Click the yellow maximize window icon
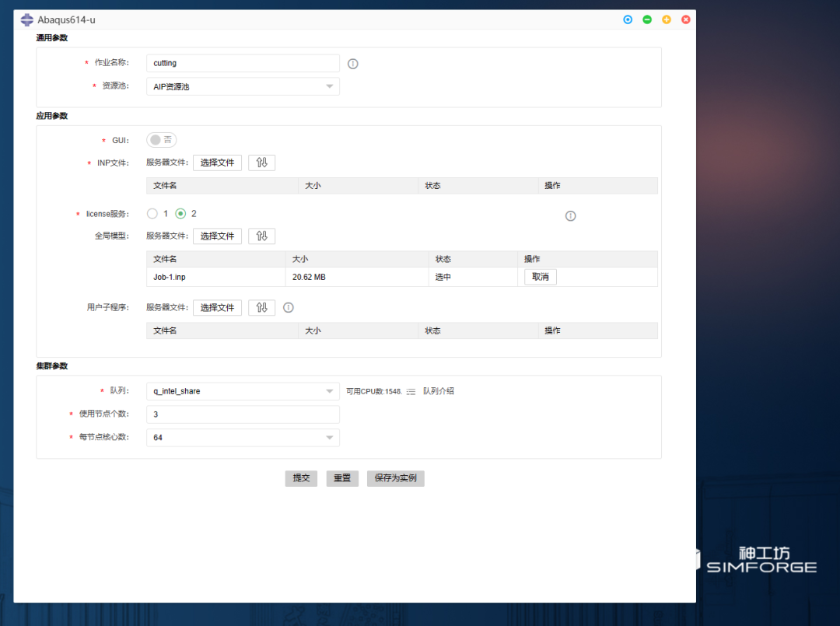The height and width of the screenshot is (626, 840). coord(667,19)
